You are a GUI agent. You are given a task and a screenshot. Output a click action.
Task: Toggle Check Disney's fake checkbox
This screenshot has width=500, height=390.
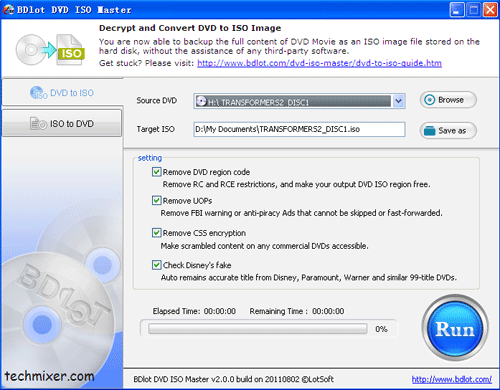(x=156, y=265)
